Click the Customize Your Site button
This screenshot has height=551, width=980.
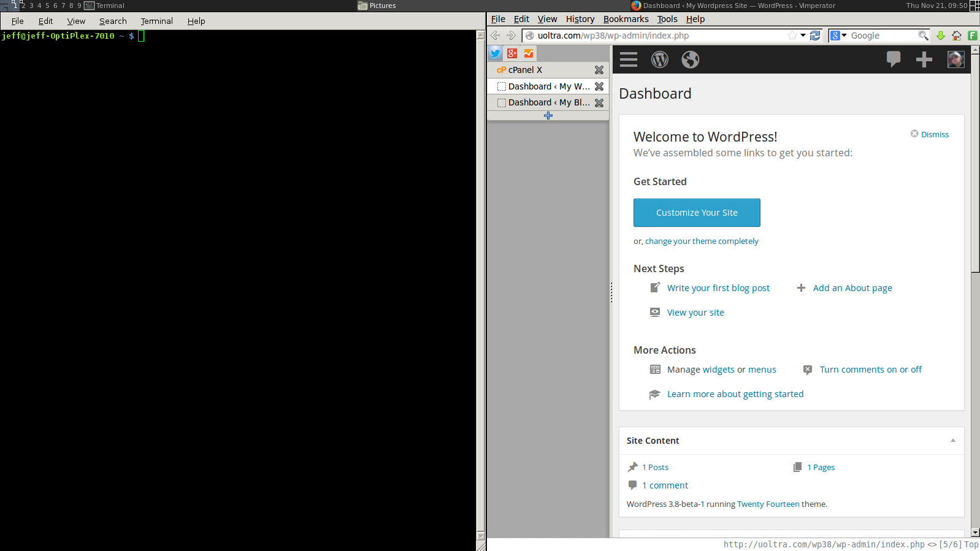pos(697,213)
